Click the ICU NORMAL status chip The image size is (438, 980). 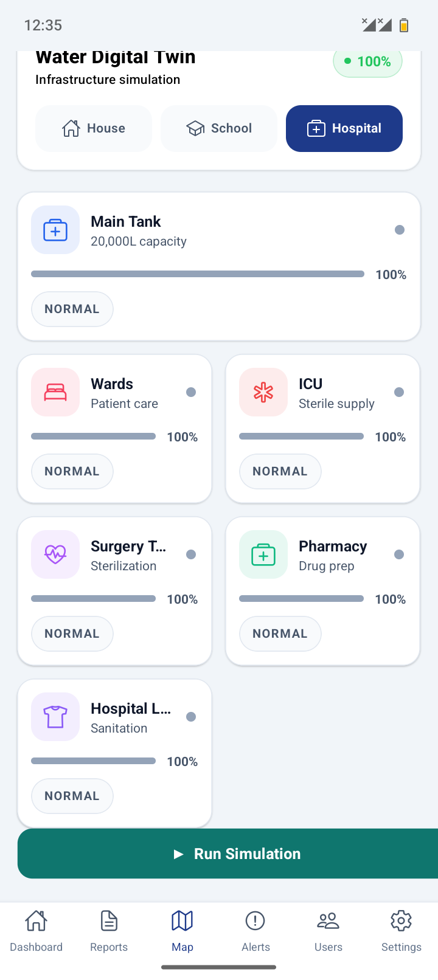tap(280, 471)
